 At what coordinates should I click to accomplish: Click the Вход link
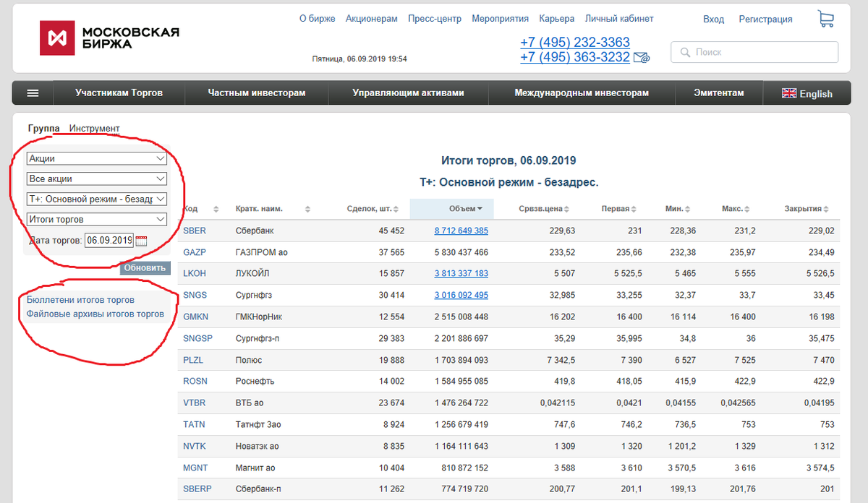[x=714, y=20]
